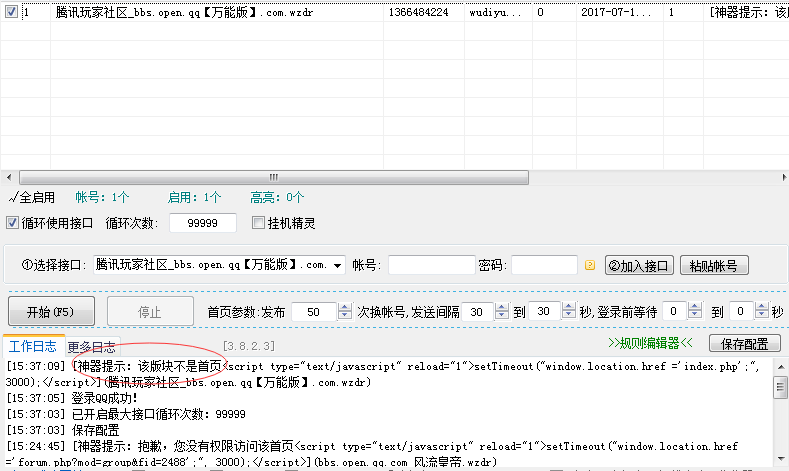The width and height of the screenshot is (789, 471).
Task: Click the 神器提示 status cell in row 1
Action: click(746, 12)
